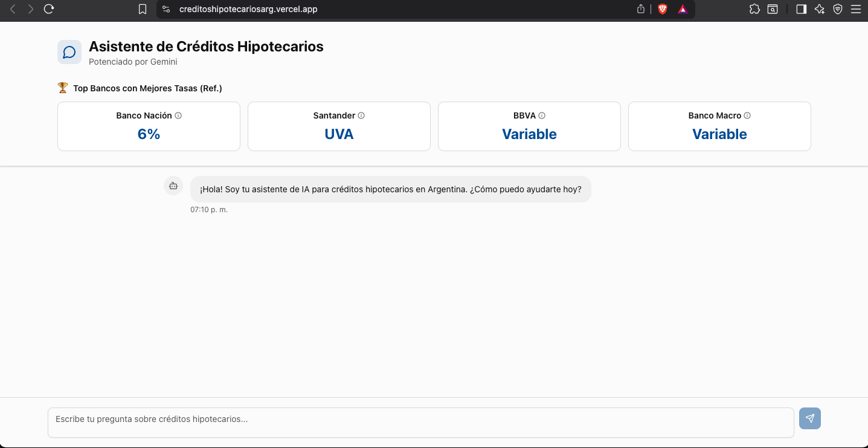Click the search tabs icon in the toolbar
The height and width of the screenshot is (448, 868).
pos(772,9)
